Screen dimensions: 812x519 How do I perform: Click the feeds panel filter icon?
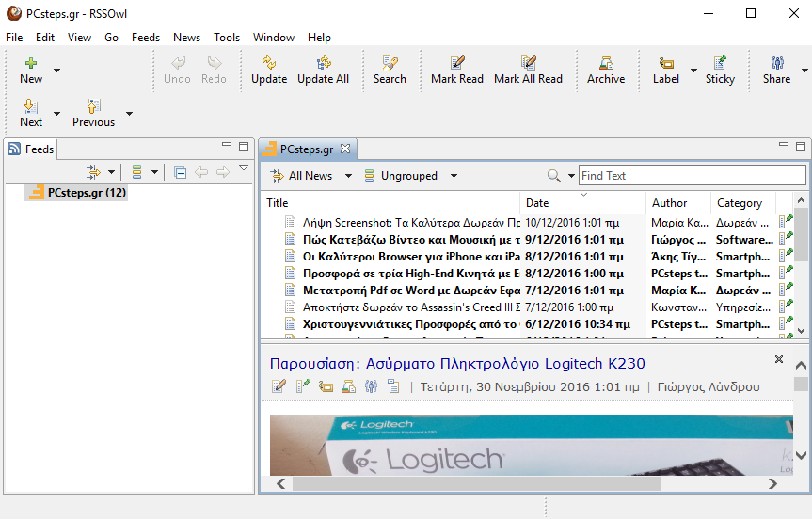(94, 172)
